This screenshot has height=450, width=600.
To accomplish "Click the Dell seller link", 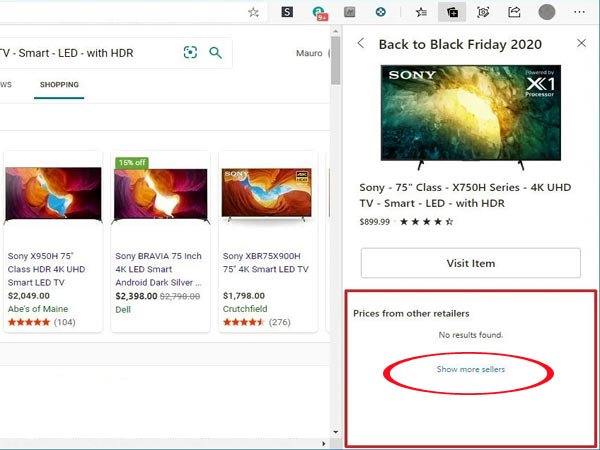I will click(123, 310).
